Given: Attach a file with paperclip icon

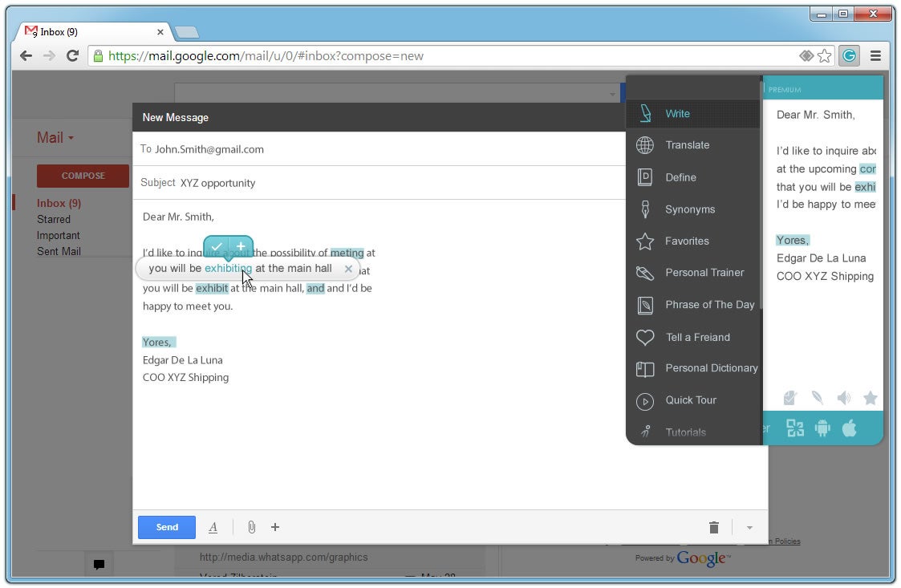Looking at the screenshot, I should (251, 527).
